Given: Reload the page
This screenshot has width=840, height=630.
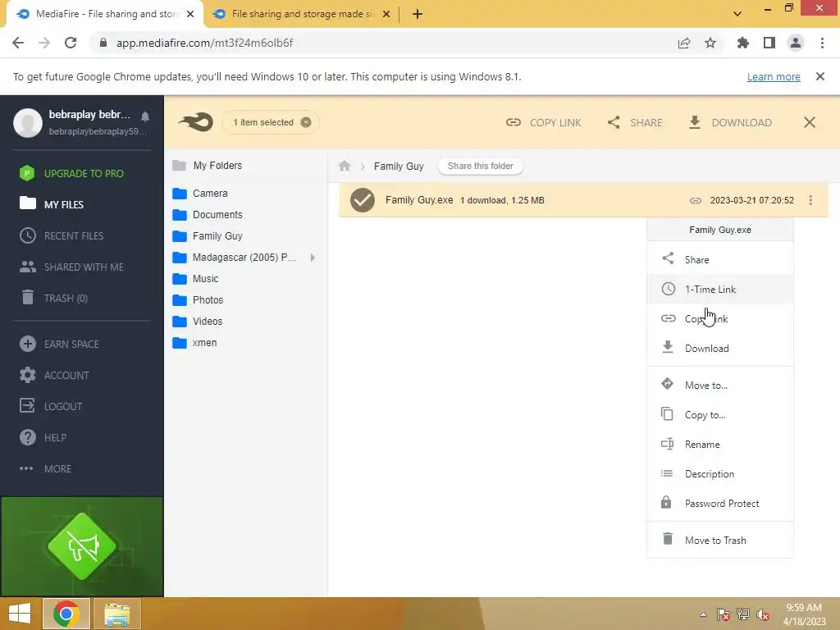Looking at the screenshot, I should tap(71, 43).
